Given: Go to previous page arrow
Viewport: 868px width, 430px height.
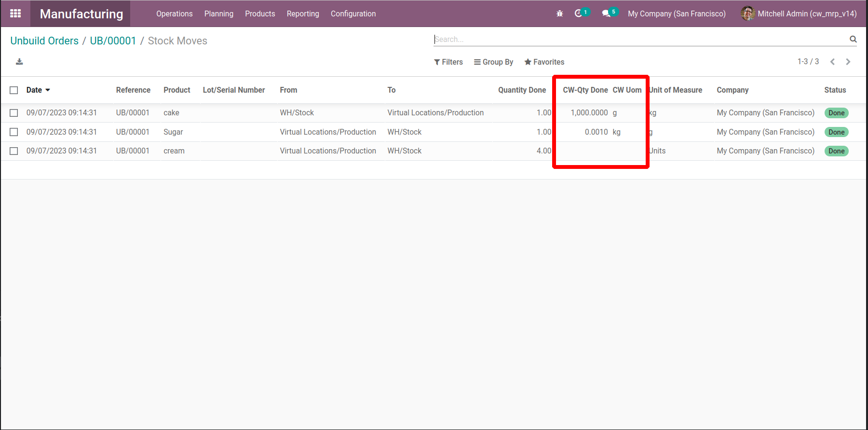Looking at the screenshot, I should pos(832,62).
